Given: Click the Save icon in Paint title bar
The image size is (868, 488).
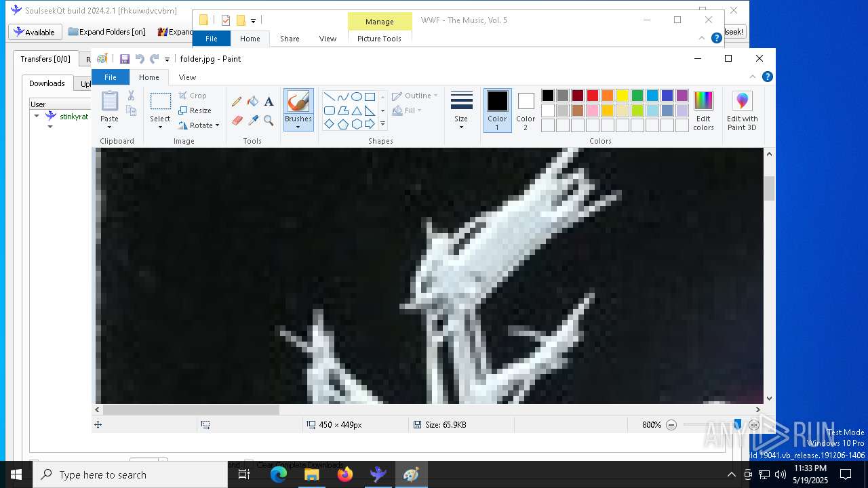Looking at the screenshot, I should [125, 59].
